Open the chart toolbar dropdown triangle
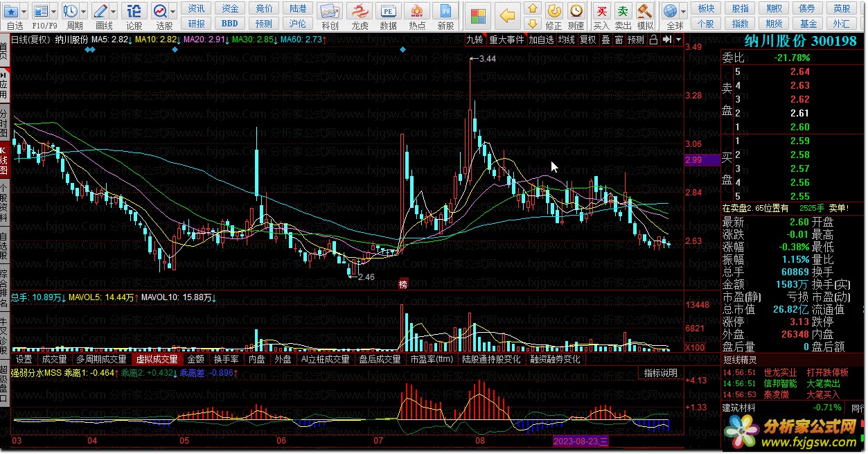Image resolution: width=868 pixels, height=454 pixels. pyautogui.click(x=678, y=40)
